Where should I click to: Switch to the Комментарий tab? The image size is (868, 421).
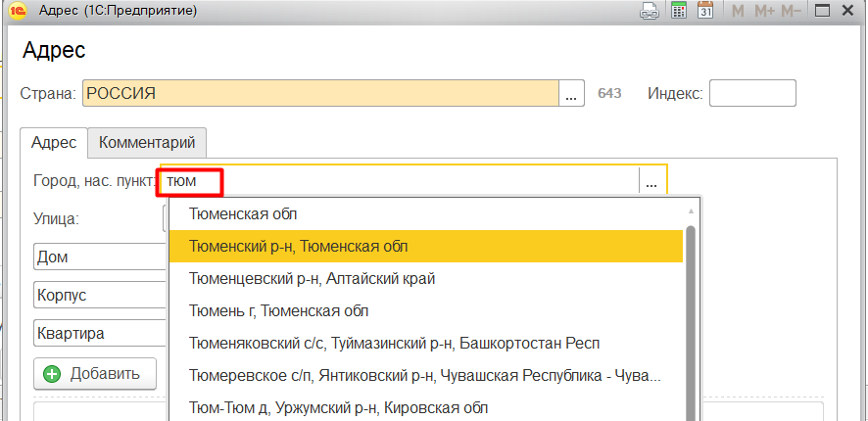click(x=147, y=142)
